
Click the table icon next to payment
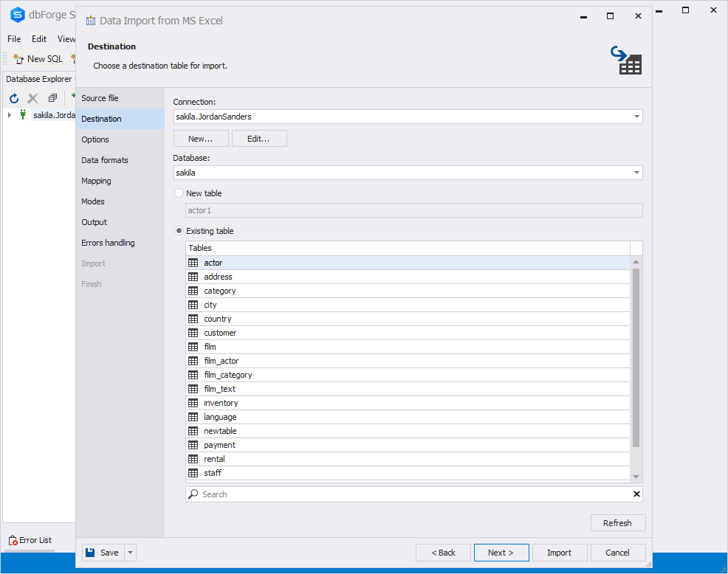pos(193,445)
